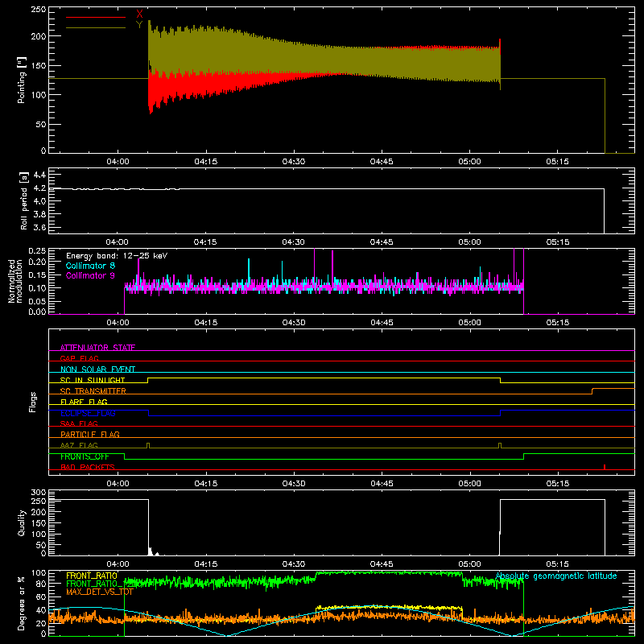The height and width of the screenshot is (644, 644).
Task: Select 'Energy band: 12-25 keV' annotation
Action: pyautogui.click(x=117, y=256)
